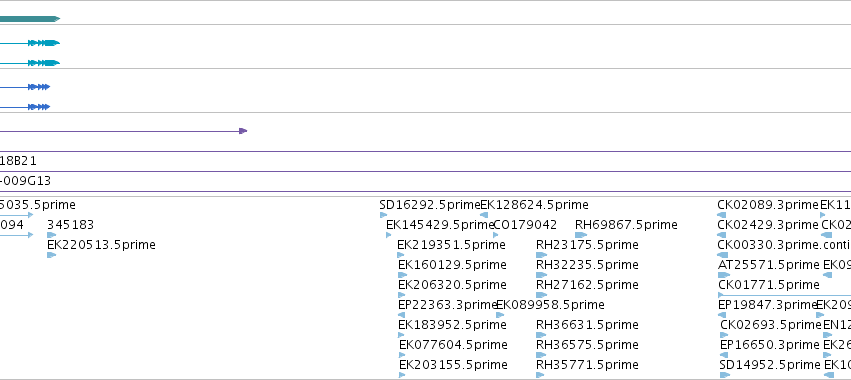Click the lower dark blue transcript exons
Image resolution: width=851 pixels, height=380 pixels.
click(39, 107)
